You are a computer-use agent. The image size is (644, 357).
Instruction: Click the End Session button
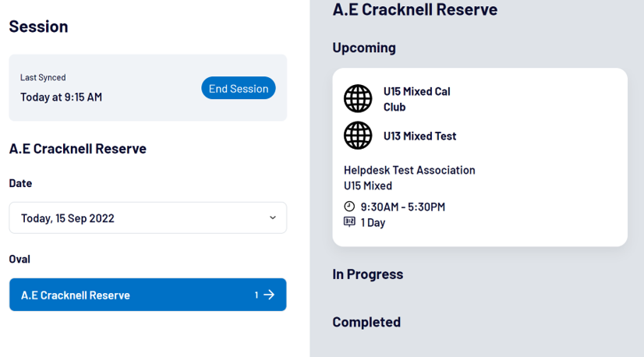pyautogui.click(x=239, y=88)
